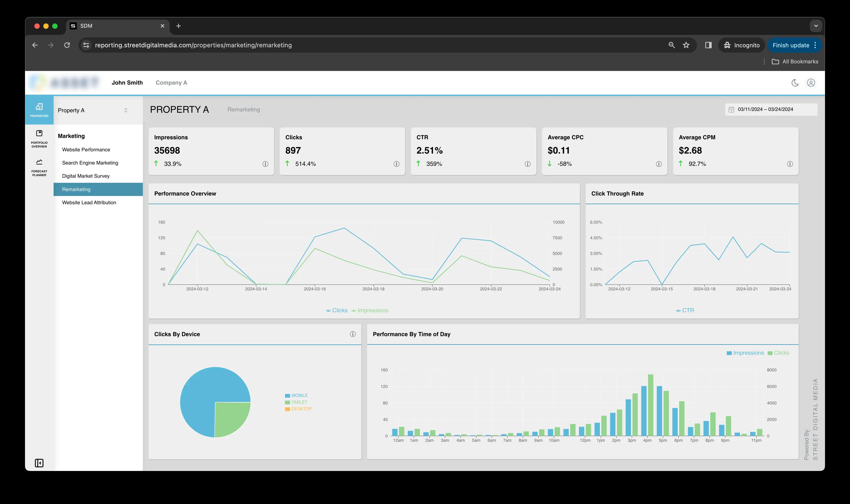Toggle DESKTOP in the device pie legend

coord(298,409)
